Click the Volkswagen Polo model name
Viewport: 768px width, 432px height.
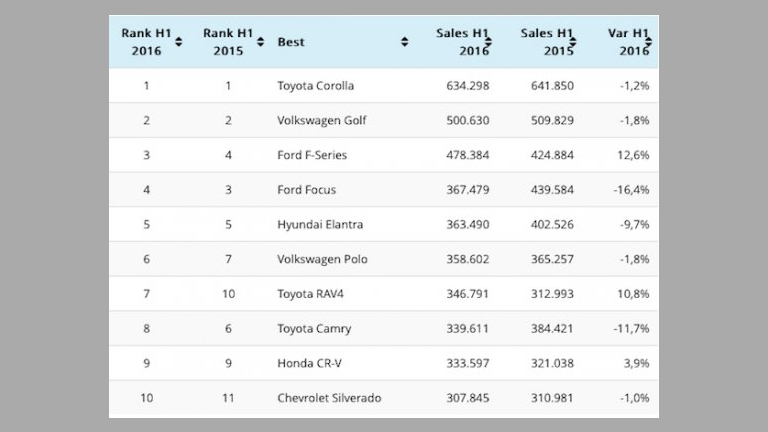coord(322,259)
